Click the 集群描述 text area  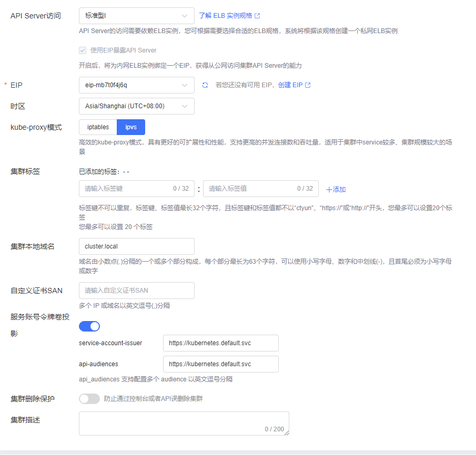point(184,423)
